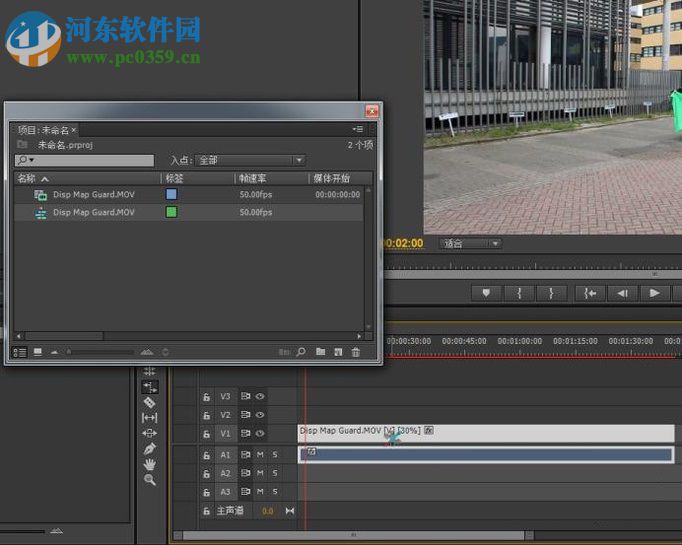Click the New Item icon
Viewport: 682px width, 545px height.
coord(338,352)
